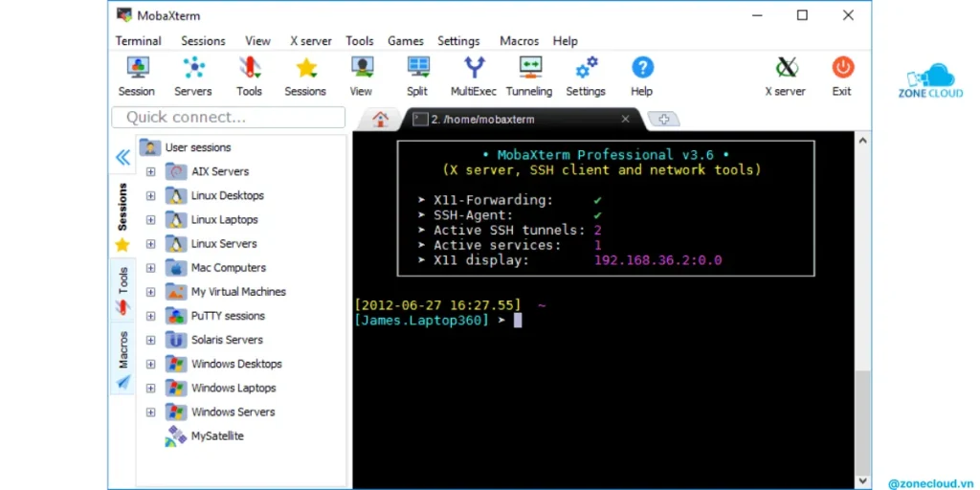The height and width of the screenshot is (490, 980).
Task: Click the Solaris Servers folder icon
Action: pos(176,340)
